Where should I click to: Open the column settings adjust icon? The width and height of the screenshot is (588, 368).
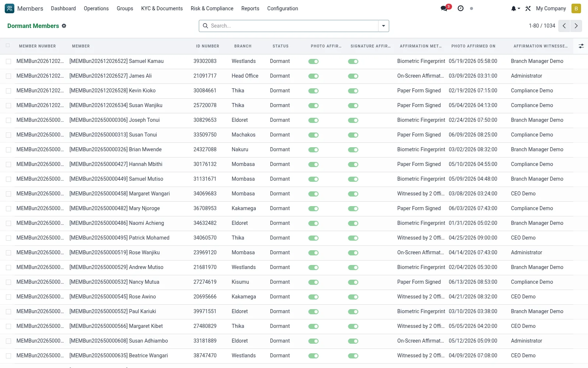click(x=581, y=46)
